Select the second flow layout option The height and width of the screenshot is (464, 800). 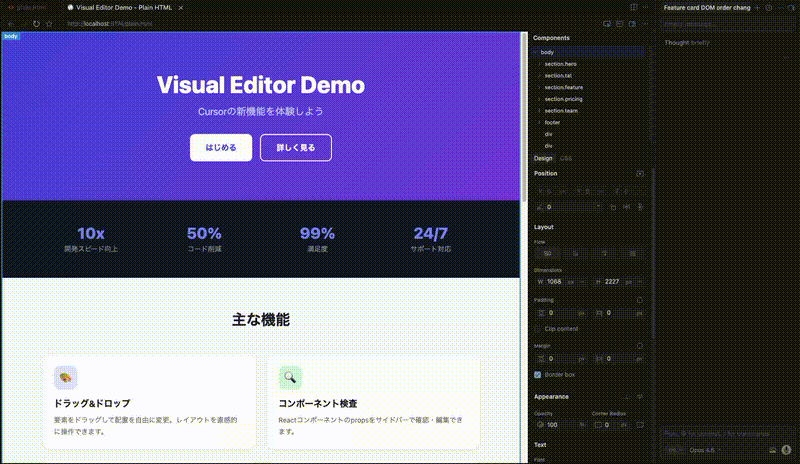tap(576, 253)
